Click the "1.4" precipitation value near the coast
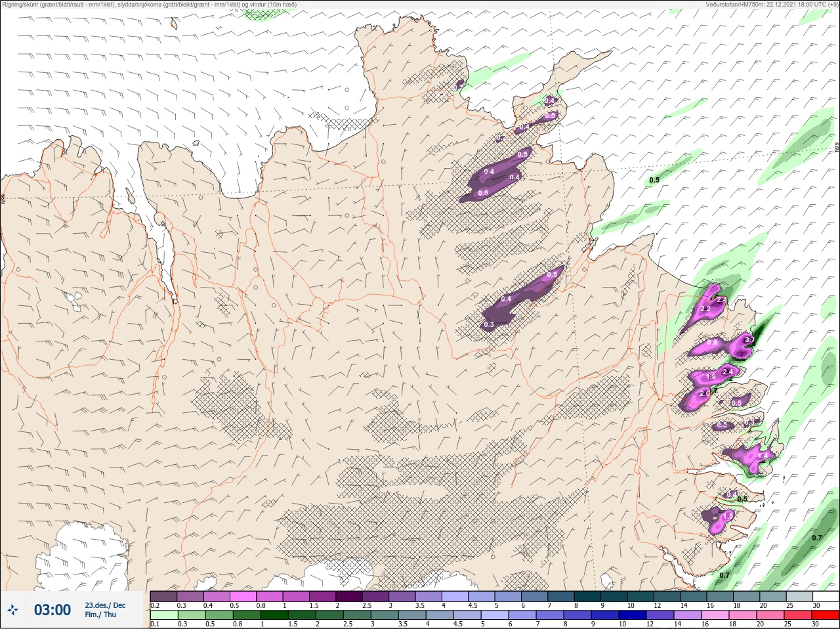 tap(763, 455)
